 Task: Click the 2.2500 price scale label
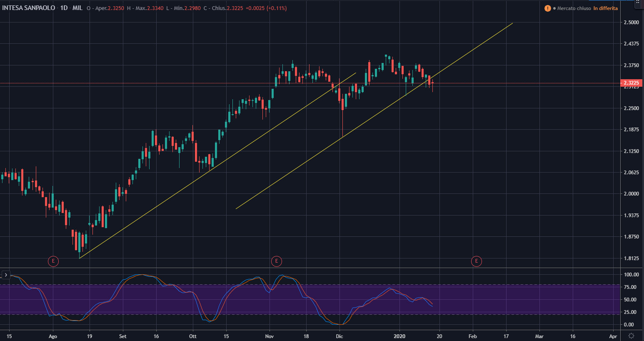(x=631, y=108)
